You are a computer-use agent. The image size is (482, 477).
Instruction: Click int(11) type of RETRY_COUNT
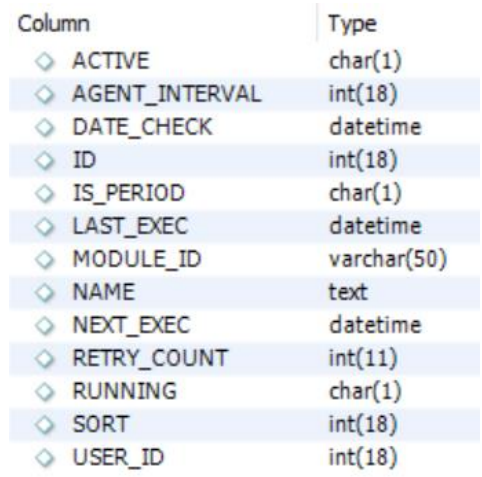click(x=363, y=359)
